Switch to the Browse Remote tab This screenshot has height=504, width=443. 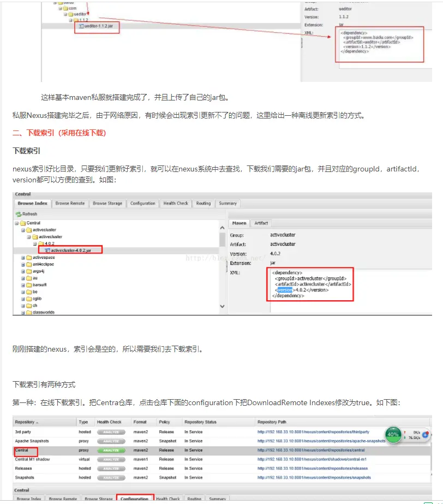(70, 204)
